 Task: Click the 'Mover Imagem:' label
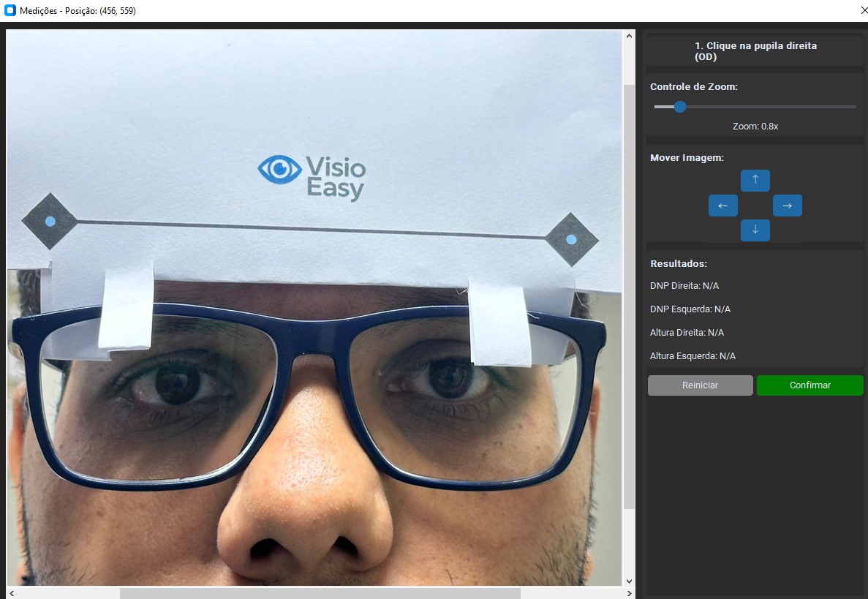coord(687,158)
